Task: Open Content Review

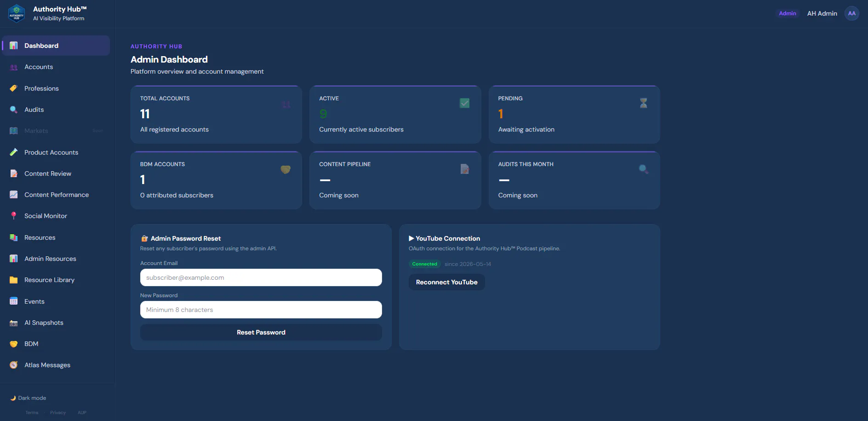Action: (x=56, y=173)
